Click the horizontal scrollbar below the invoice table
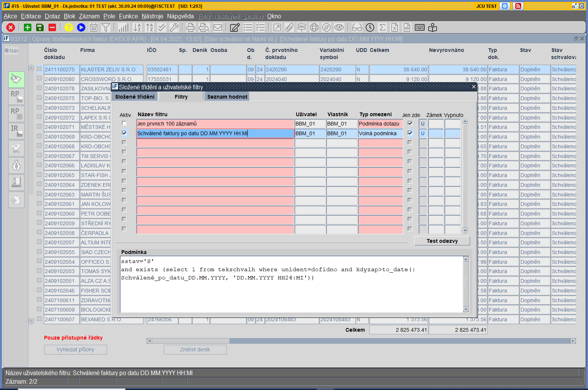The width and height of the screenshot is (588, 390). 361,341
